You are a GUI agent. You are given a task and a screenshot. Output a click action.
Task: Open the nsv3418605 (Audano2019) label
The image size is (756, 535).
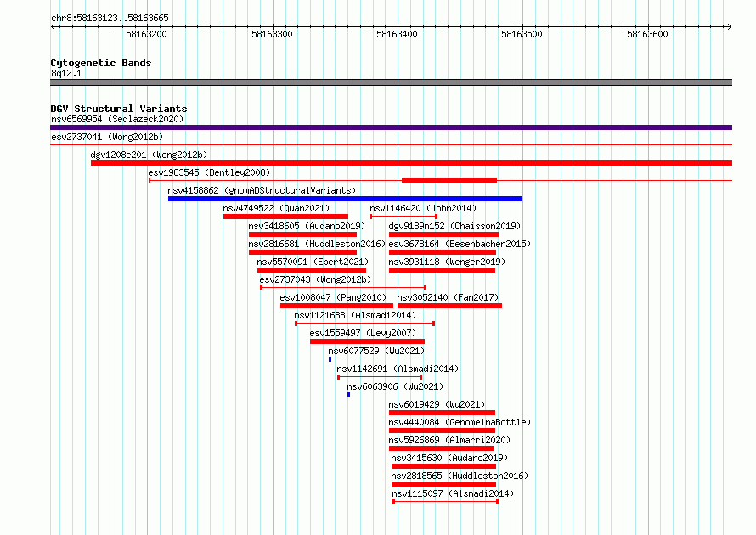coord(307,226)
